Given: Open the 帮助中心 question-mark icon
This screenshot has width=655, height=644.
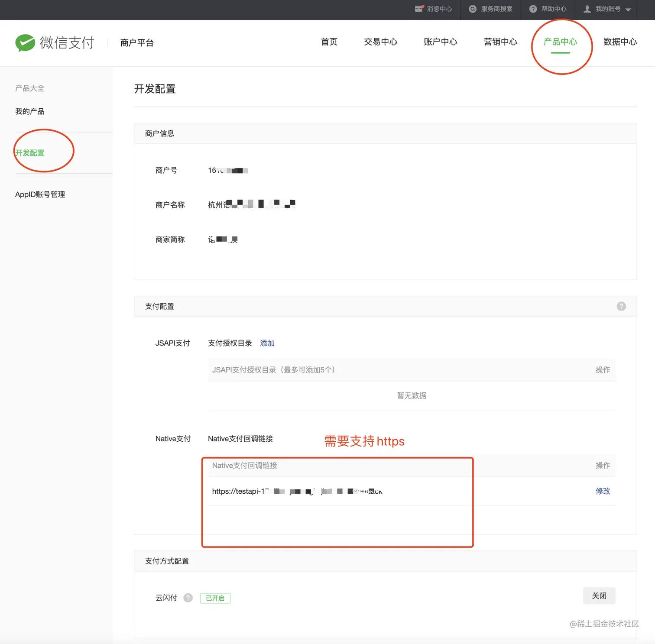Looking at the screenshot, I should pos(532,9).
